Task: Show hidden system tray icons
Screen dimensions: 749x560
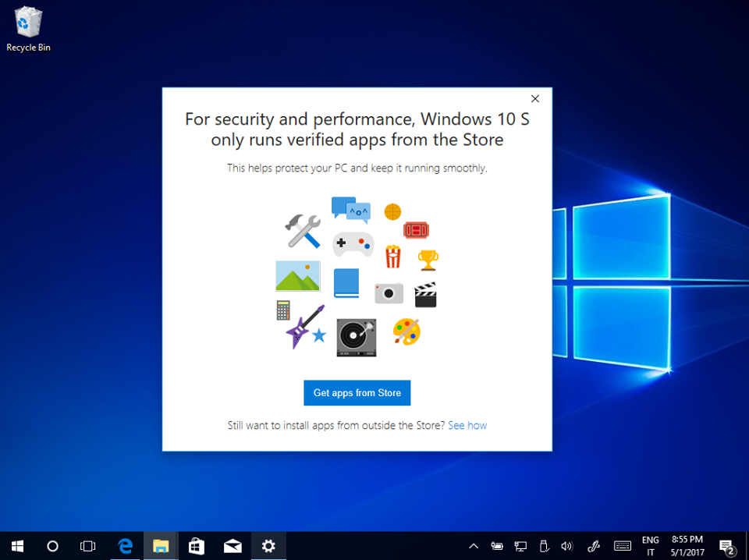Action: coord(474,546)
